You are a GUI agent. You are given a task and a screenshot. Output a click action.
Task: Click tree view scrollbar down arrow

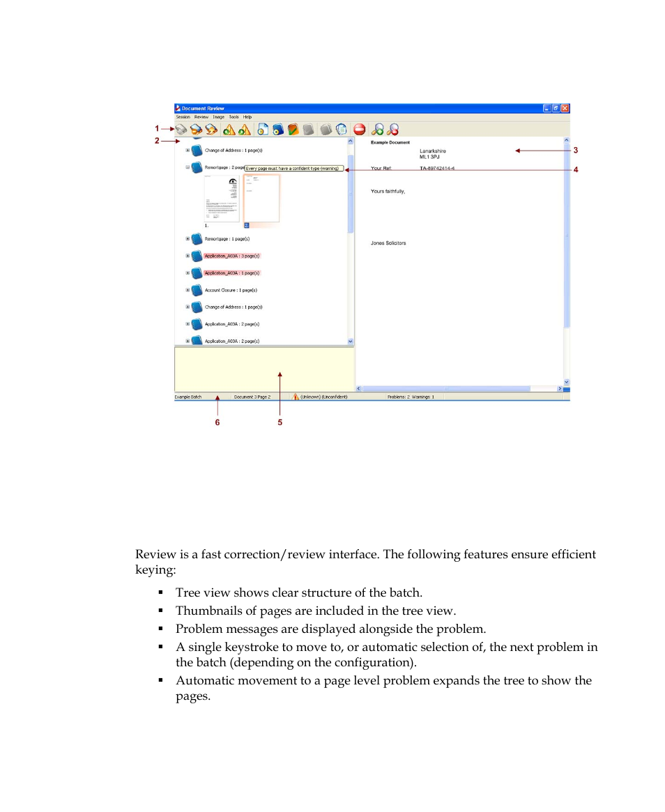click(351, 342)
